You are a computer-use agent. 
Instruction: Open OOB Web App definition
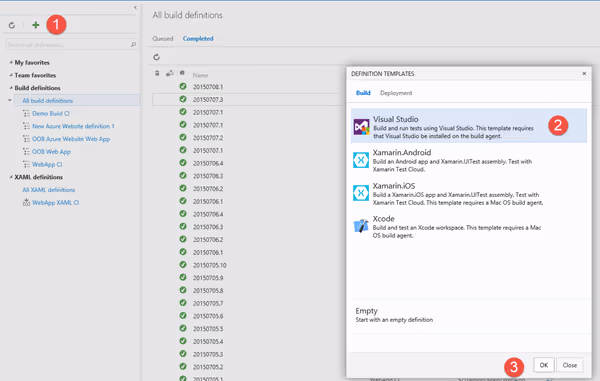coord(51,152)
